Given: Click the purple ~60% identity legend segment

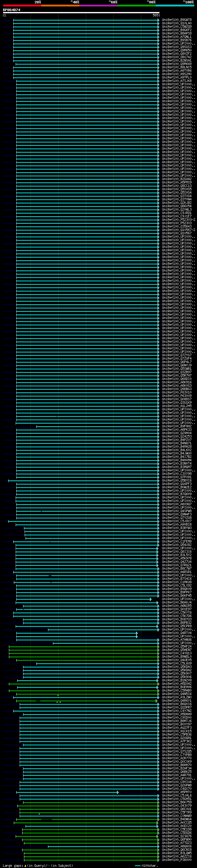Looking at the screenshot, I should (99, 6).
